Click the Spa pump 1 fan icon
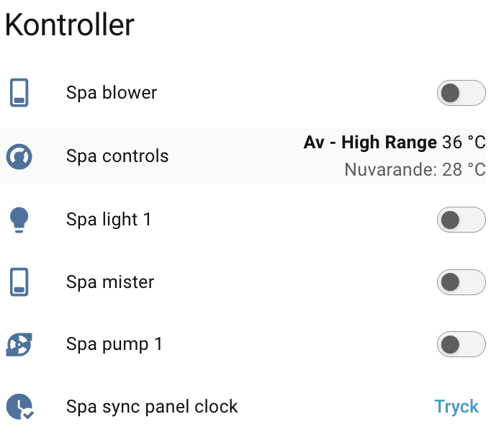 (19, 344)
